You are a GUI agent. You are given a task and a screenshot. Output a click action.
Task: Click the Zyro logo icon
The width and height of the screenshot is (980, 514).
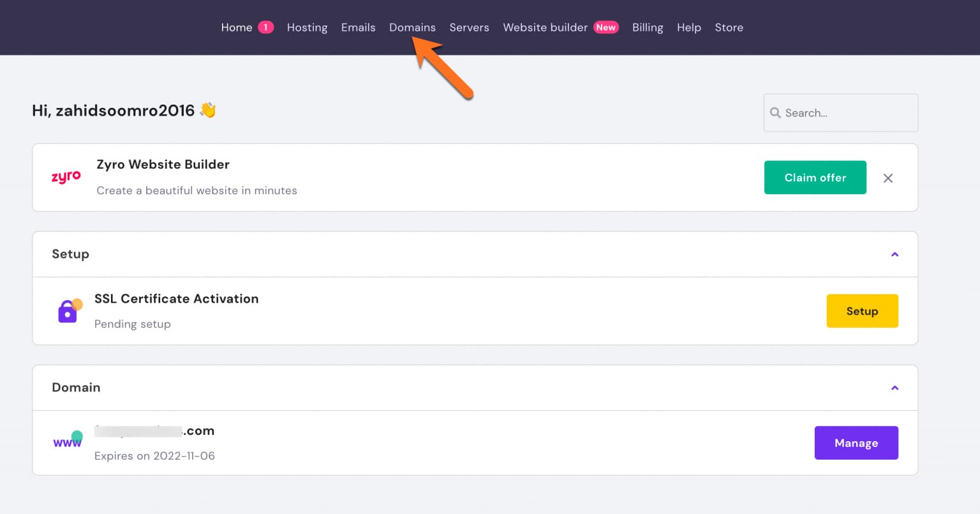[x=66, y=178]
